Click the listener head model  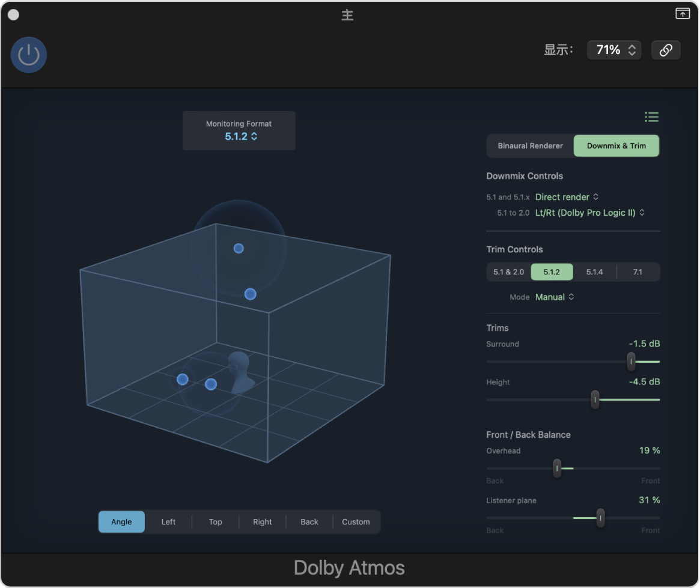click(240, 372)
